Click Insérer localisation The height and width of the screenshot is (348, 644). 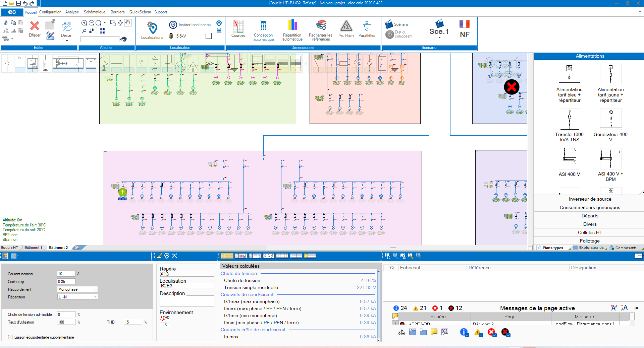pos(190,25)
